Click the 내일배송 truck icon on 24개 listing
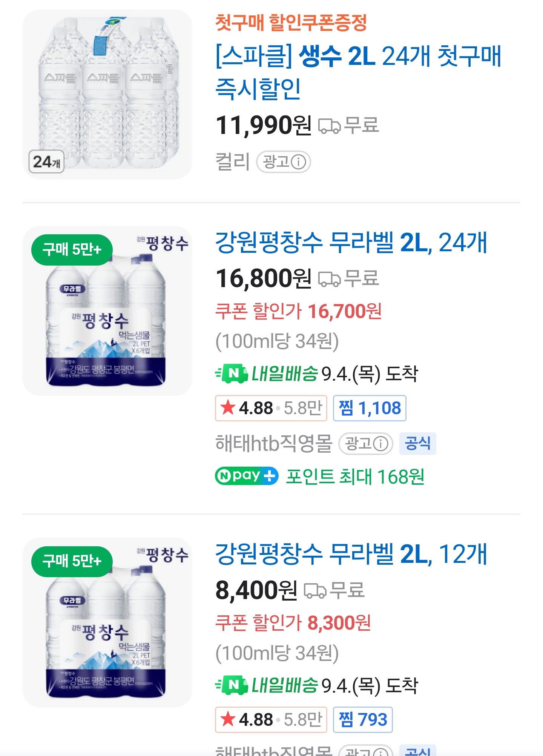The width and height of the screenshot is (543, 756). point(232,373)
